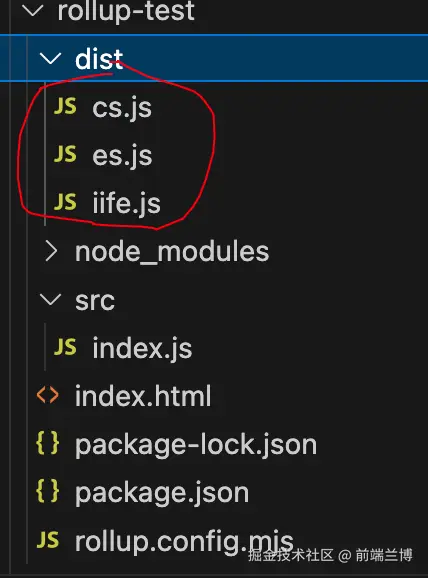Click the JS icon of rollup.config.mjs
The image size is (428, 578).
point(48,540)
